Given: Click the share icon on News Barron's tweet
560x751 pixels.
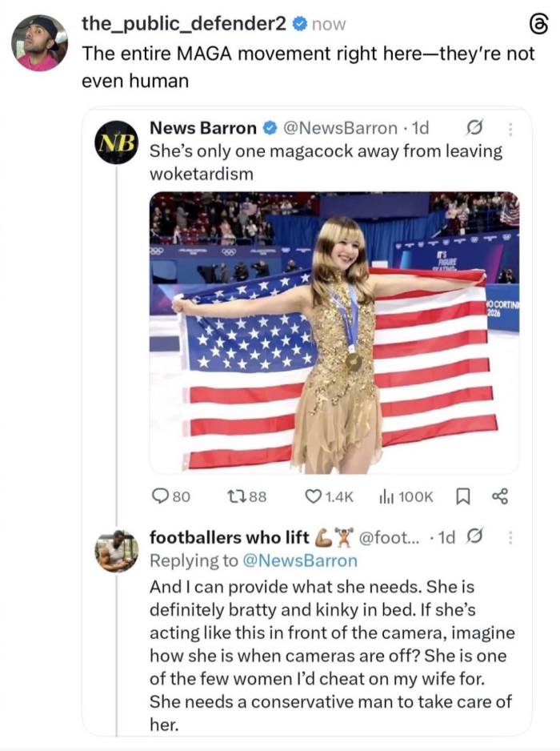Looking at the screenshot, I should pos(500,496).
